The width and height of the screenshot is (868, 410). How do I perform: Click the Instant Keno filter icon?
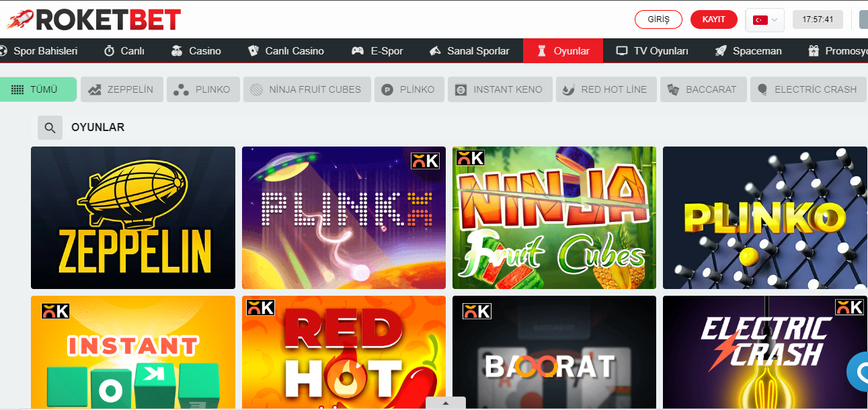coord(461,89)
